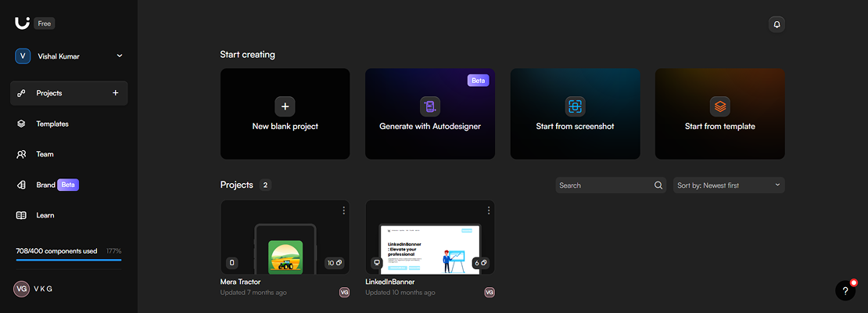Open the Learn section in sidebar
868x313 pixels.
tap(45, 215)
